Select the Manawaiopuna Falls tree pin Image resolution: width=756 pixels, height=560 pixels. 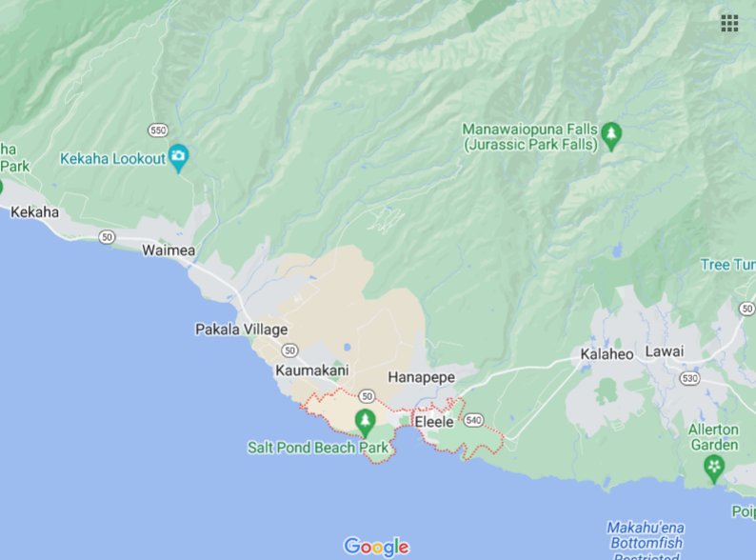[611, 135]
